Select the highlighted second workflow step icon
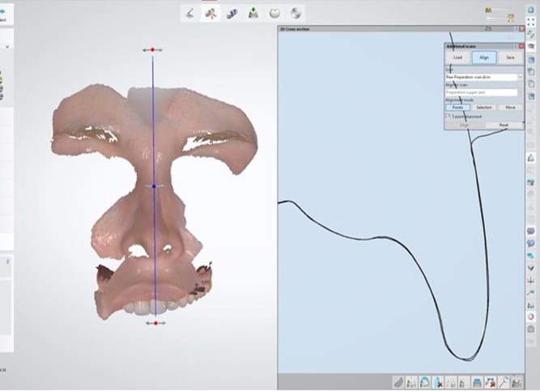The width and height of the screenshot is (540, 392). (x=210, y=13)
